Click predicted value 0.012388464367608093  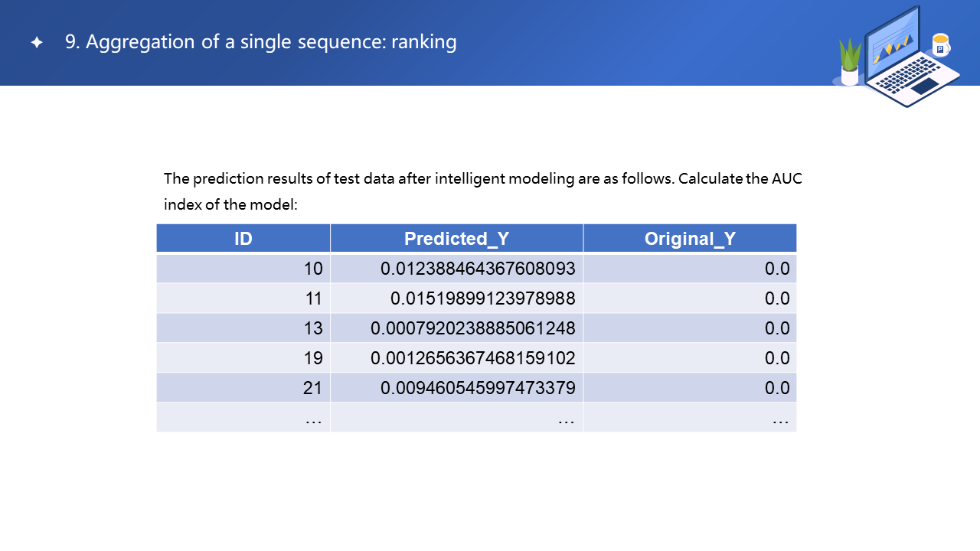tap(478, 269)
